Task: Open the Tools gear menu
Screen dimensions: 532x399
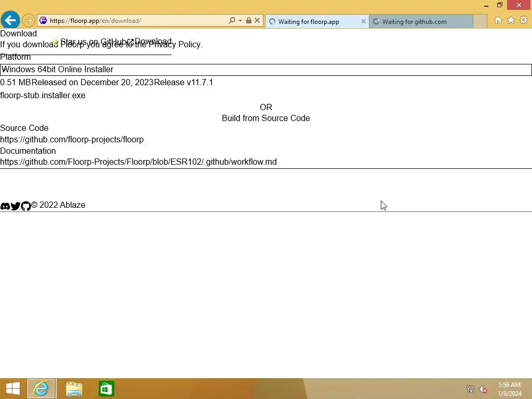Action: coord(524,20)
